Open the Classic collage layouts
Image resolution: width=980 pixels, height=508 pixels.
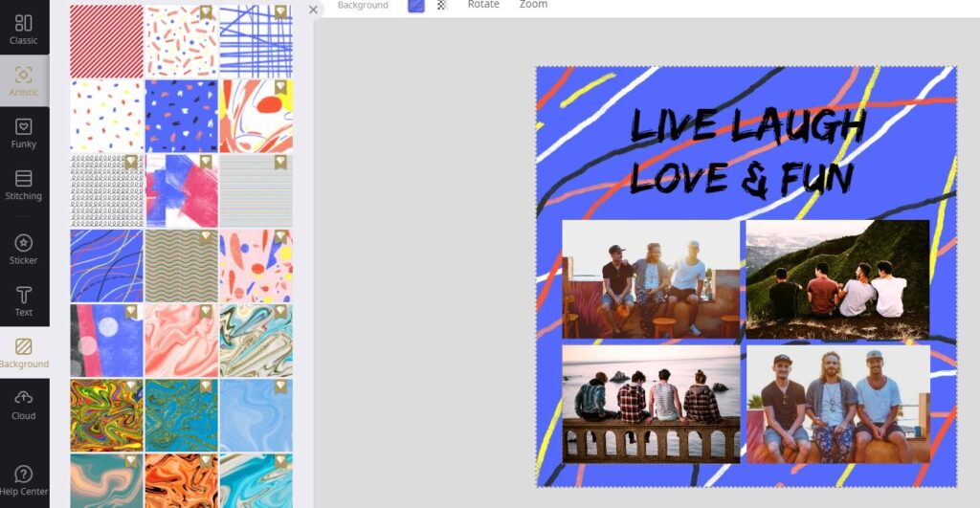click(24, 29)
